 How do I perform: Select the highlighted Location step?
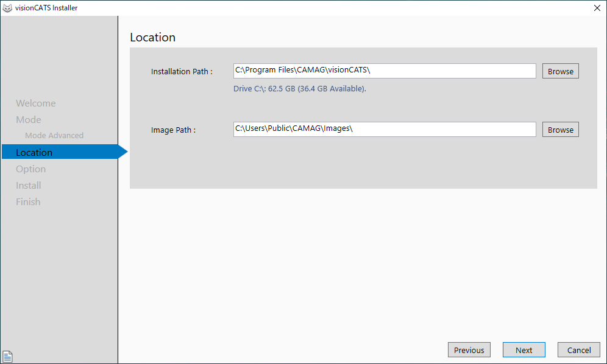(34, 152)
